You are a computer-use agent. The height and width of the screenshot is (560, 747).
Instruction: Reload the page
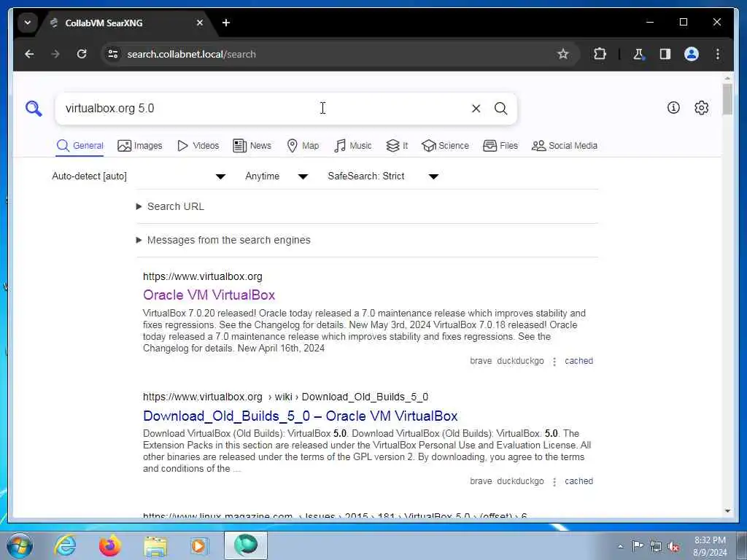pyautogui.click(x=82, y=54)
